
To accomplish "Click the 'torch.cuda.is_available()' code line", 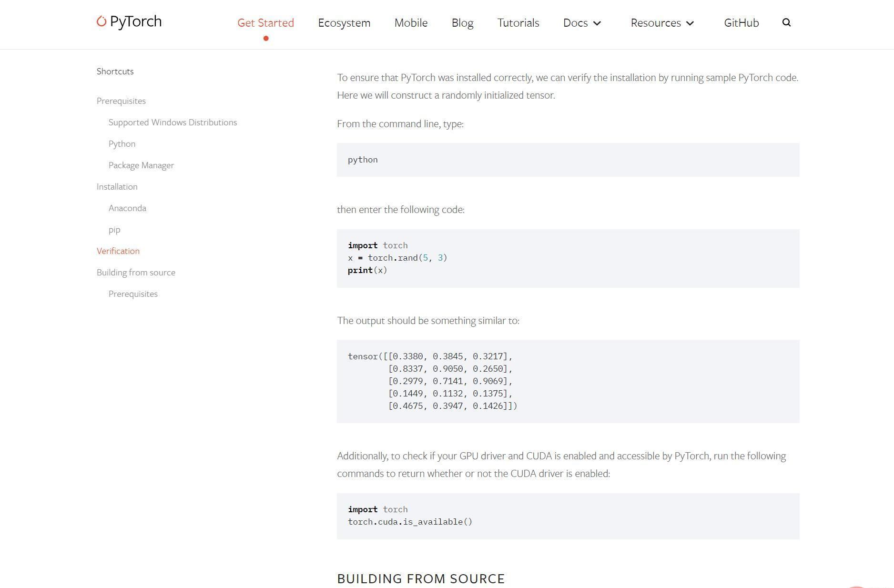I will (x=410, y=522).
